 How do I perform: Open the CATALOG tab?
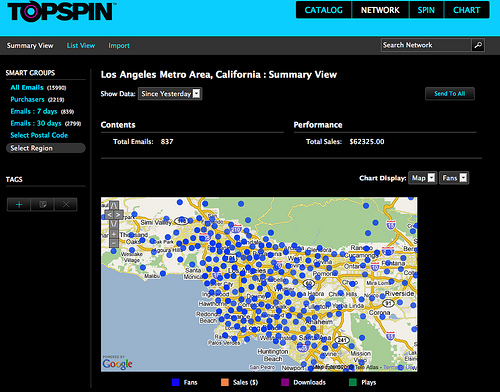click(323, 10)
